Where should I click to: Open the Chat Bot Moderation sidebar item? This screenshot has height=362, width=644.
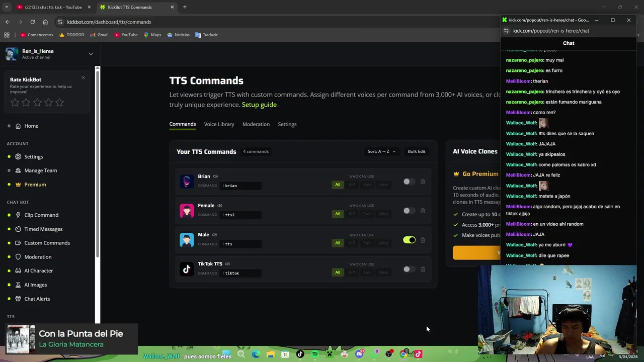[38, 257]
